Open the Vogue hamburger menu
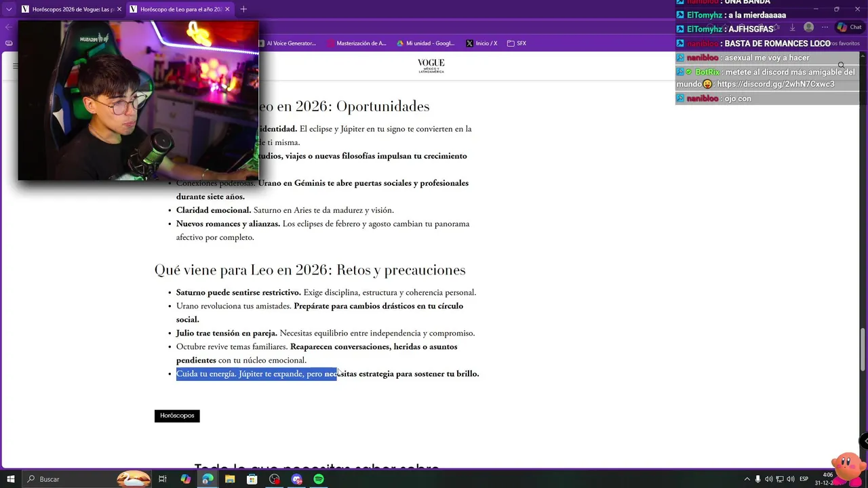 pos(15,66)
